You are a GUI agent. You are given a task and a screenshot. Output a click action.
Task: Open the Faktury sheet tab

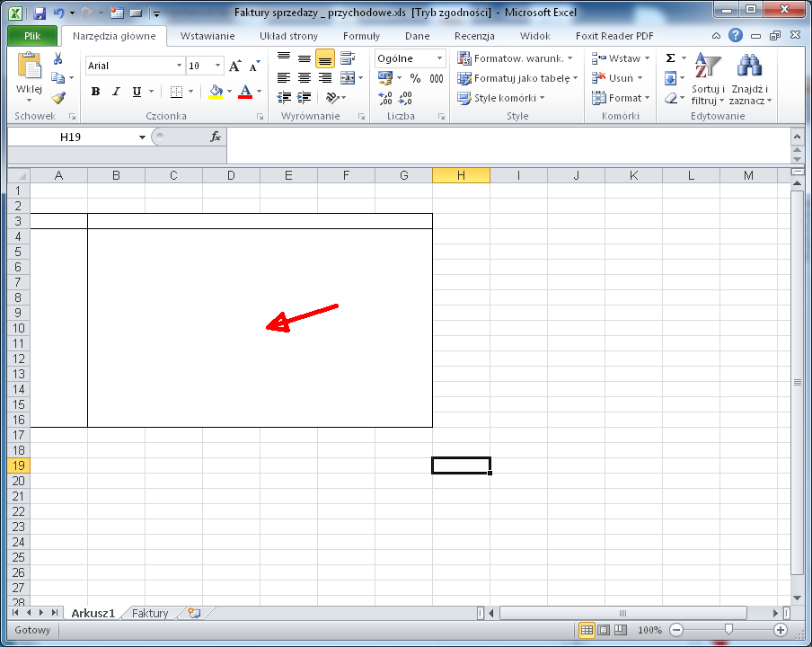coord(150,613)
